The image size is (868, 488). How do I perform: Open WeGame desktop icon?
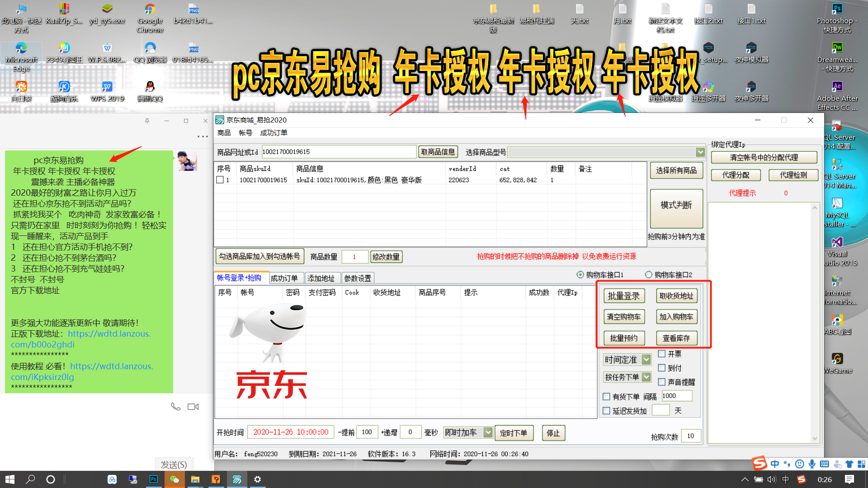(x=837, y=364)
